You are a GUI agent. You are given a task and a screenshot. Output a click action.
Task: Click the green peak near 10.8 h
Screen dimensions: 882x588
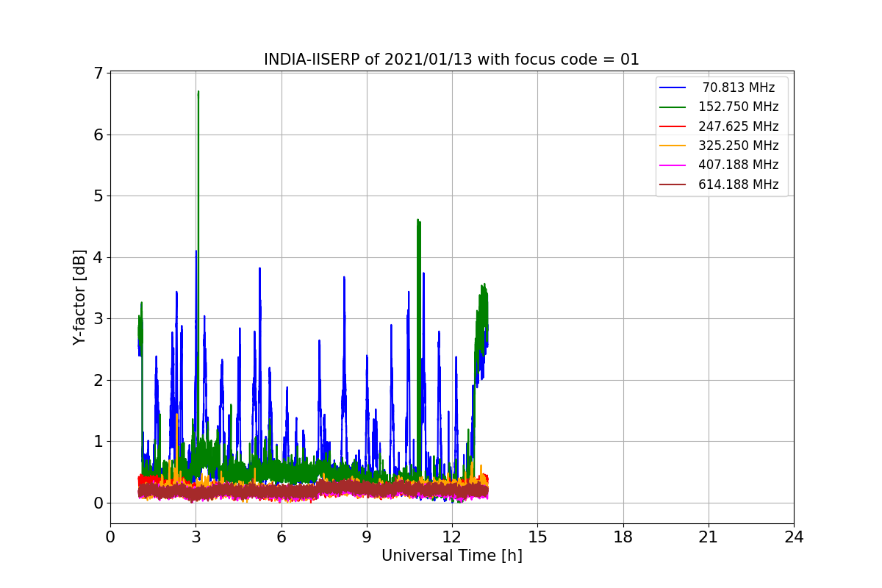coord(418,220)
